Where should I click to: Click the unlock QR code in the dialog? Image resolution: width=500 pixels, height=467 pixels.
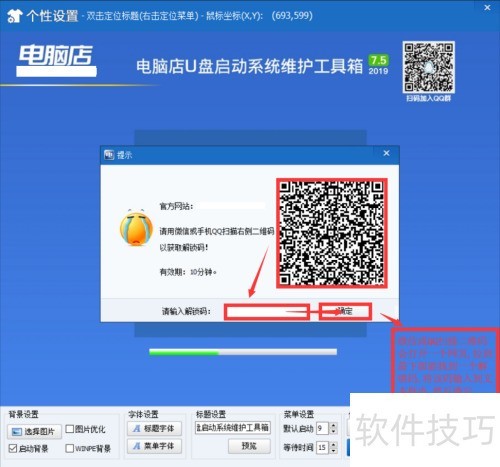(332, 233)
